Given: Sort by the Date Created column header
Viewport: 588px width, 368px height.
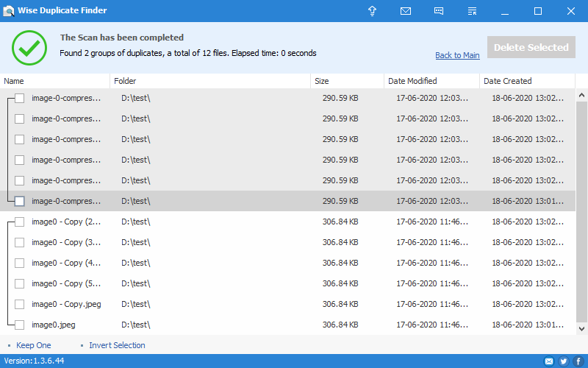Looking at the screenshot, I should tap(527, 81).
